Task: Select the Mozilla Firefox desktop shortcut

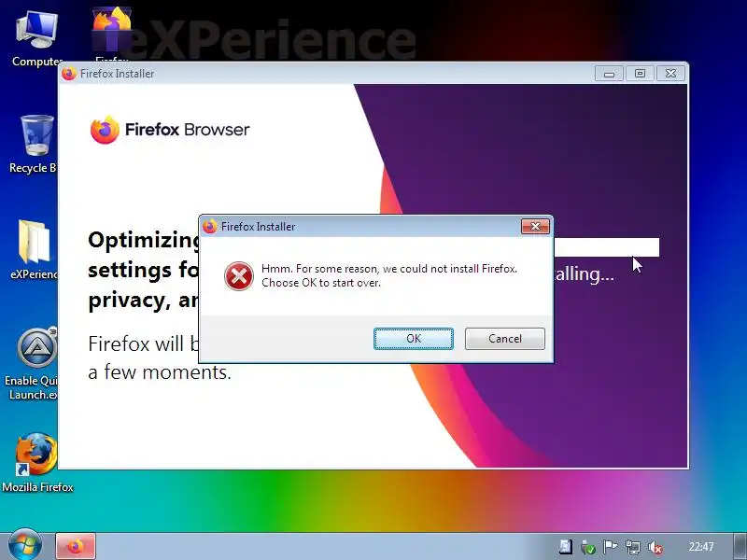Action: [x=37, y=462]
